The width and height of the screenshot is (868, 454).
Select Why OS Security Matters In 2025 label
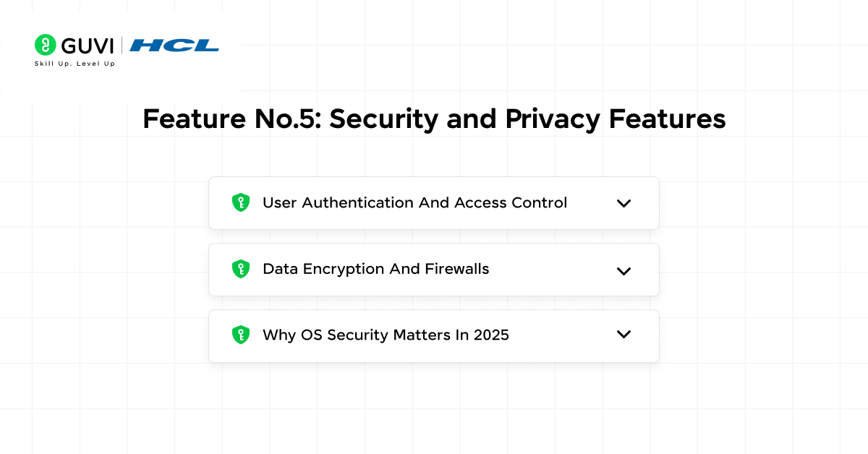pos(386,335)
